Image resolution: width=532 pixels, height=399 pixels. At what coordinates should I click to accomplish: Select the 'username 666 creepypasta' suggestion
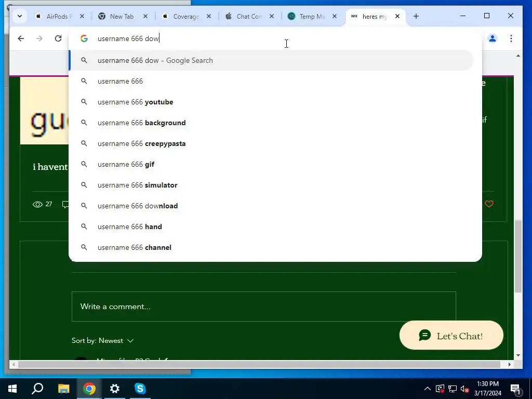coord(271,143)
